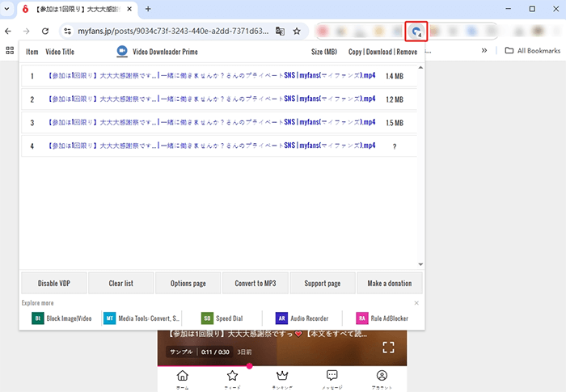Open the tab search dropdown arrow
The width and height of the screenshot is (566, 392).
coord(6,9)
